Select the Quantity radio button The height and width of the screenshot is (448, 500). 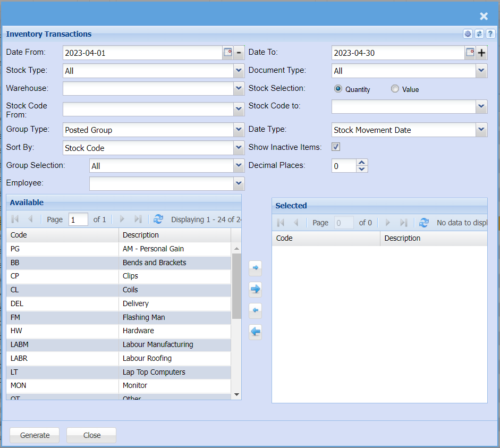[338, 89]
